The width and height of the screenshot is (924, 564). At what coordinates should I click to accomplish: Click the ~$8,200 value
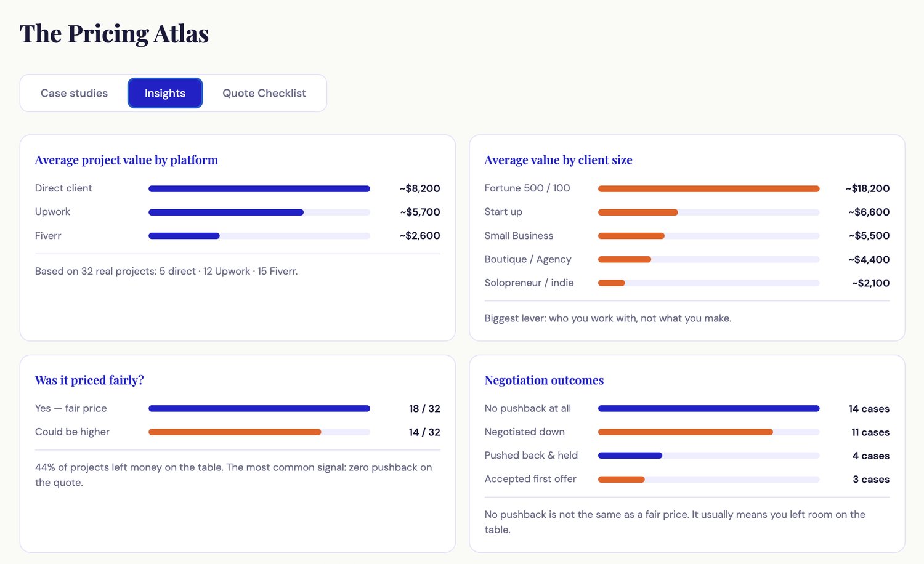coord(420,188)
